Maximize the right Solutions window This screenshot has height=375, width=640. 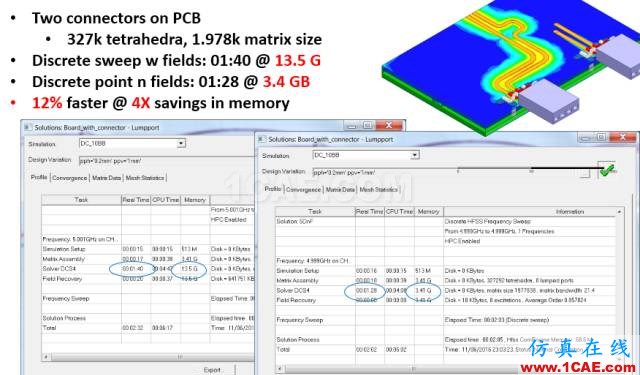[x=601, y=138]
